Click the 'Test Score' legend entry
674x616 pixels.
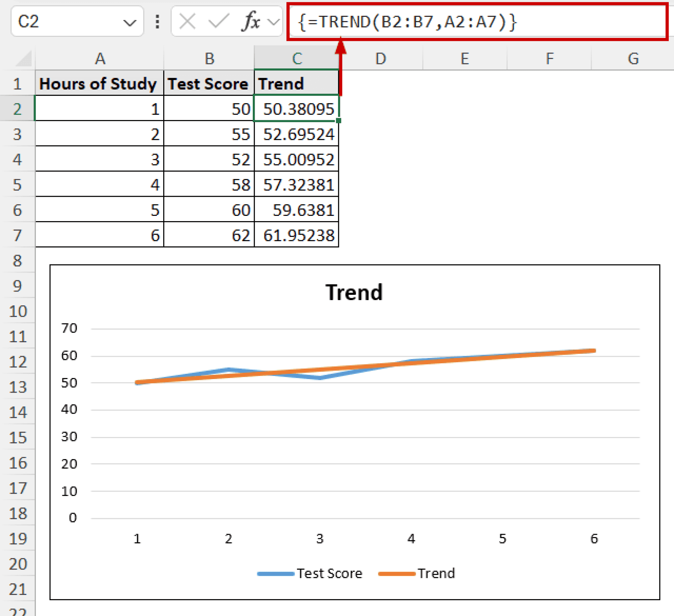pyautogui.click(x=310, y=573)
